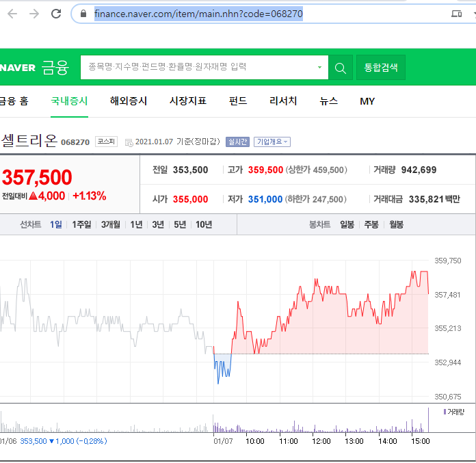Go back to the previous page
Image resolution: width=476 pixels, height=463 pixels.
[12, 14]
